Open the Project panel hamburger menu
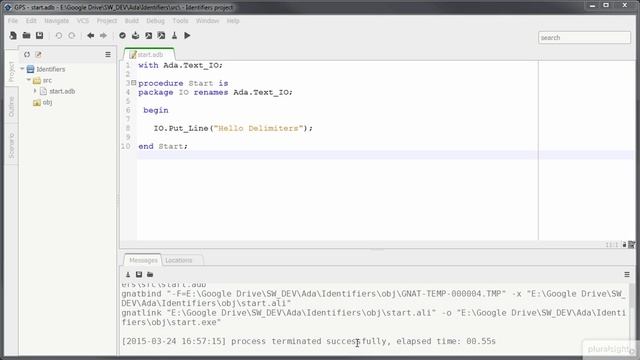Screen dimensions: 640x360 coord(108,54)
